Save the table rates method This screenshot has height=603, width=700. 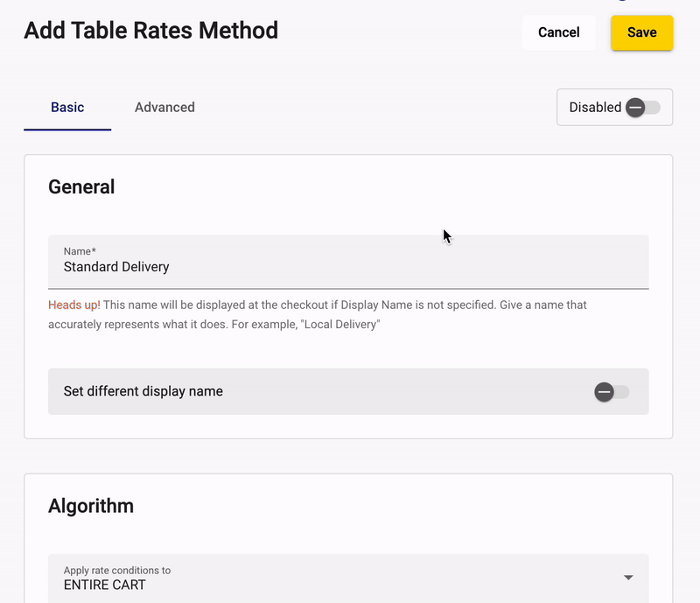(x=642, y=32)
